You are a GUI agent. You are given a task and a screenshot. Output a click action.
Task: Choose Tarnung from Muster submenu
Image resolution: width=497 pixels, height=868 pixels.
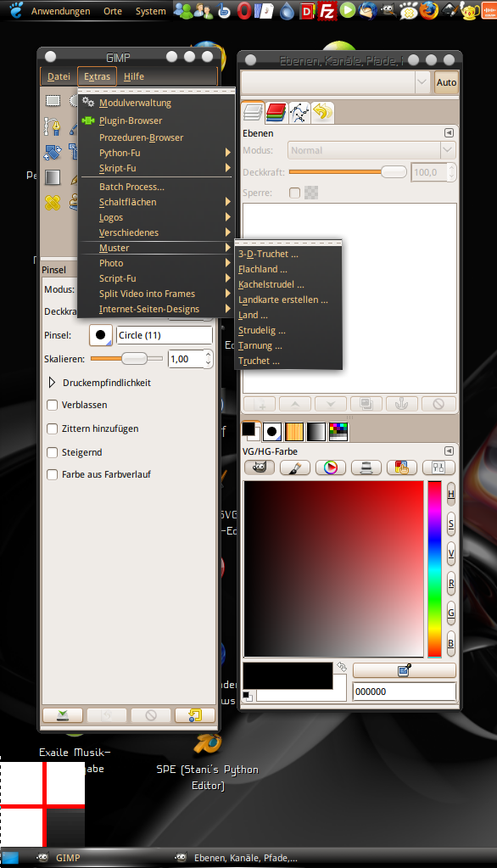(x=288, y=345)
